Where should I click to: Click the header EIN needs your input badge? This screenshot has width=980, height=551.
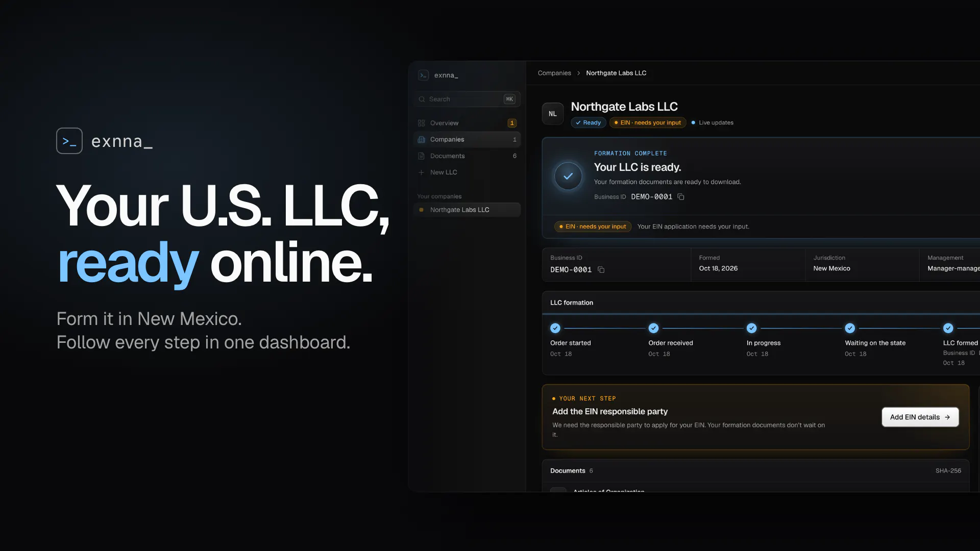pos(648,122)
